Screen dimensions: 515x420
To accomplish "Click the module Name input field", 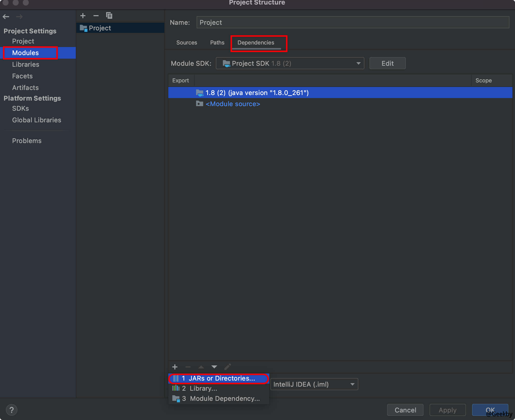I will [x=353, y=22].
